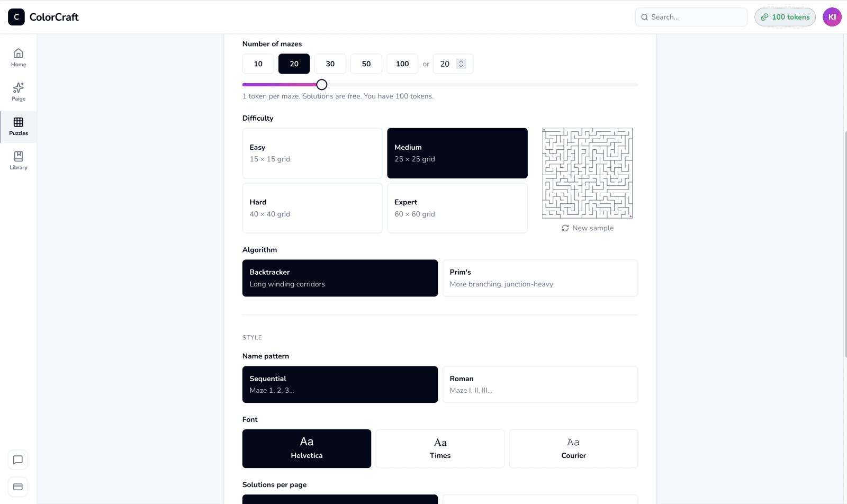Click the maze preview thumbnail
Screen dimensions: 847x504
(588, 173)
